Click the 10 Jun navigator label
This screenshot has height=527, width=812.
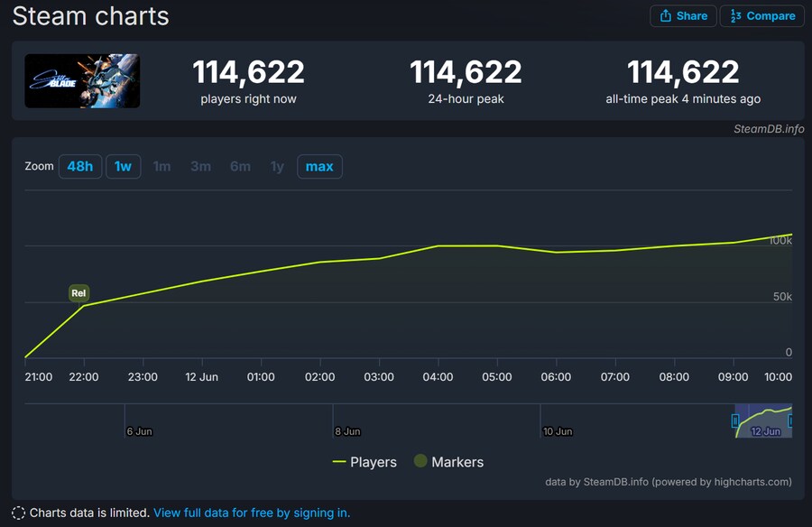click(558, 431)
